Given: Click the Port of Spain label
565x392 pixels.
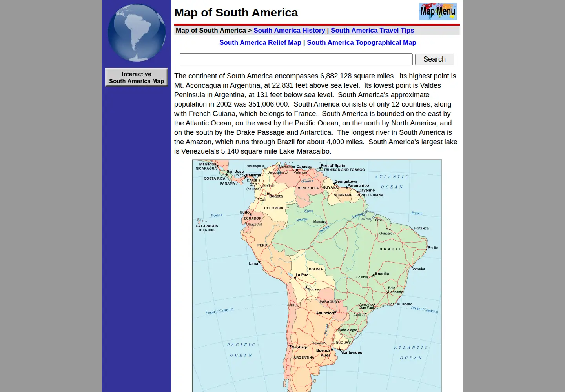Looking at the screenshot, I should (333, 165).
